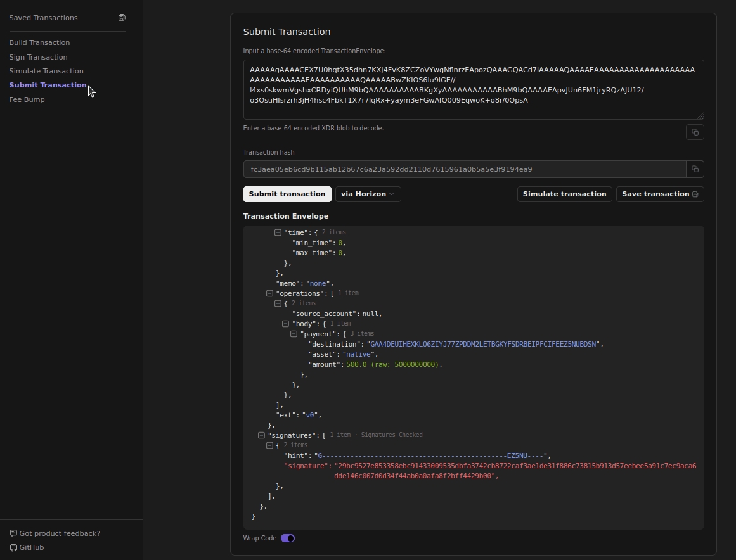Open the Fee Bump page
736x560 pixels.
(27, 99)
